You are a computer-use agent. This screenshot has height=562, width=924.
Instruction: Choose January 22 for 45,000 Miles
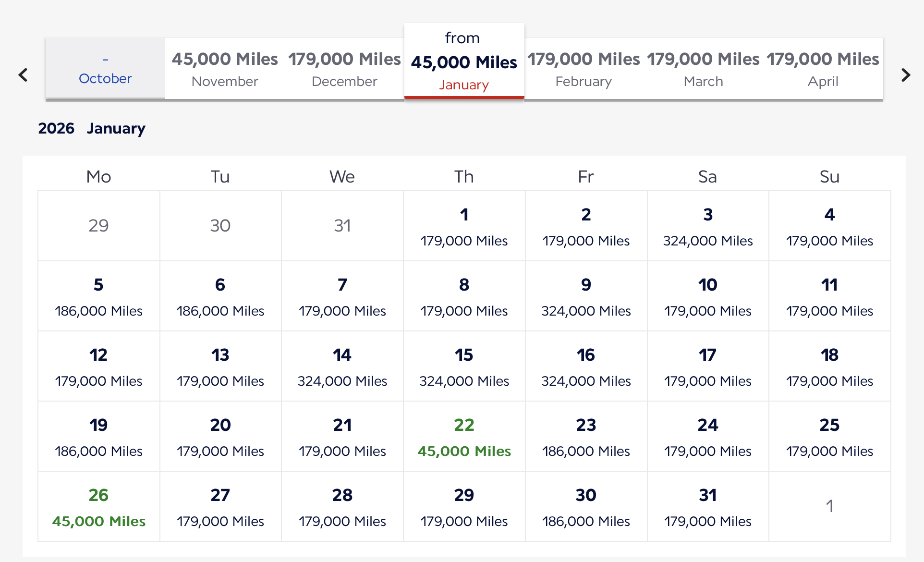[x=464, y=437]
